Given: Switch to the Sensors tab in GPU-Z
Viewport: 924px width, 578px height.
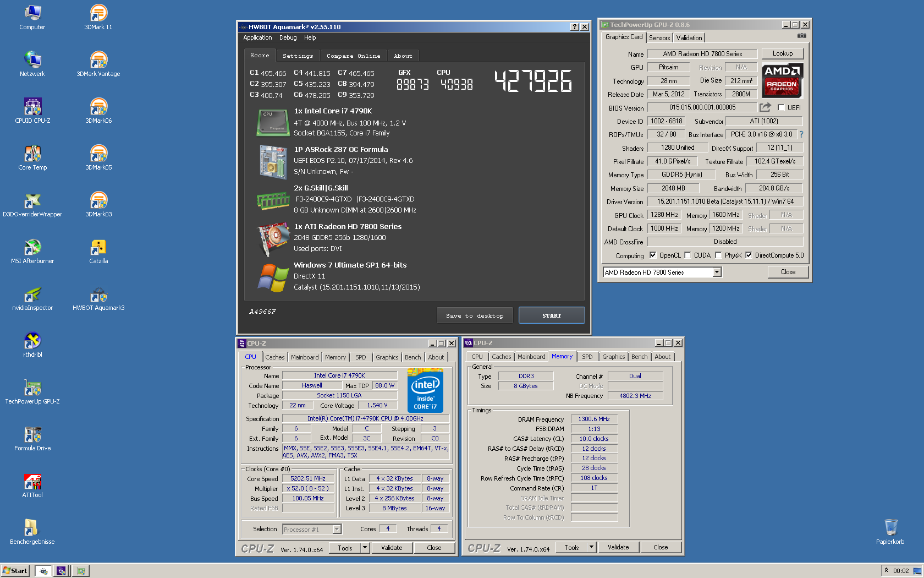Looking at the screenshot, I should [659, 38].
